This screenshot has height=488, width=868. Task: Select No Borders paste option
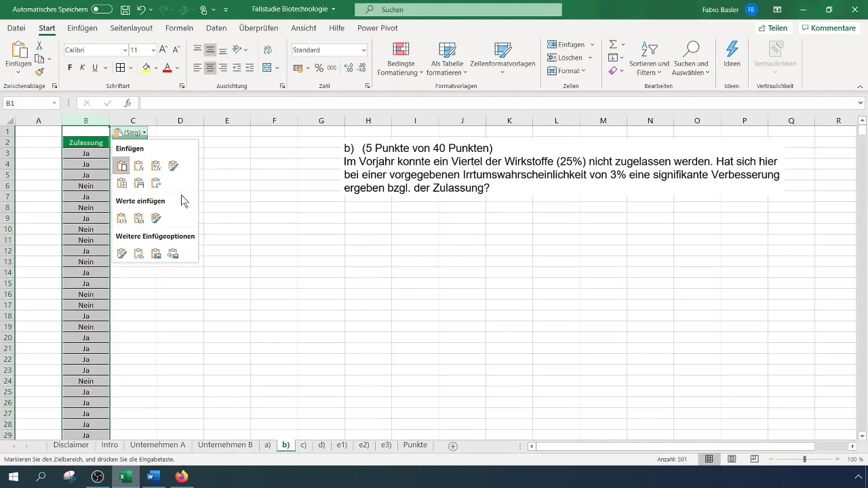pyautogui.click(x=122, y=183)
